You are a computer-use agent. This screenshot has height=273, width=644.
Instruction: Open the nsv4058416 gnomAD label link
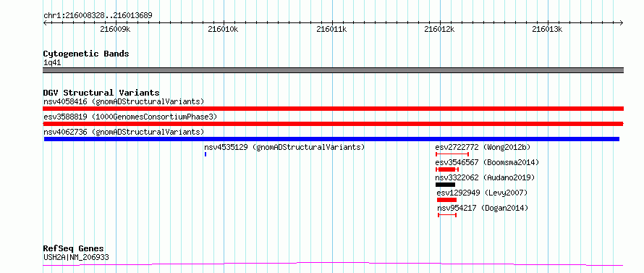(x=124, y=101)
